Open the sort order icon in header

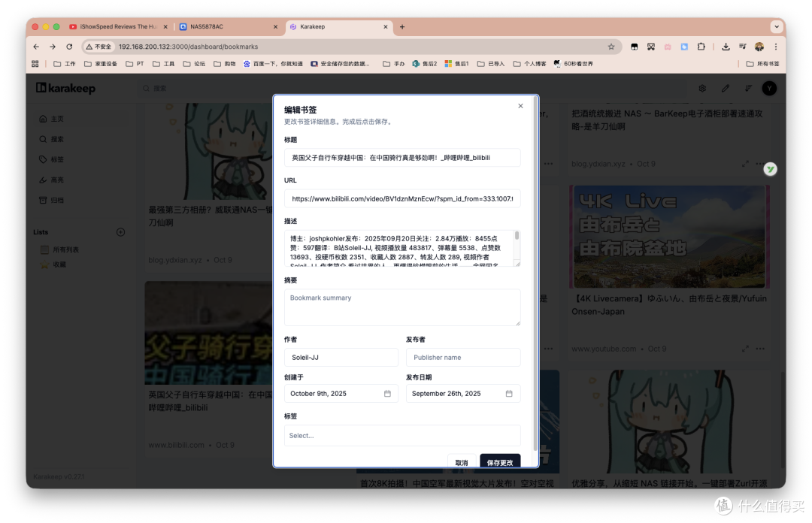(x=748, y=88)
